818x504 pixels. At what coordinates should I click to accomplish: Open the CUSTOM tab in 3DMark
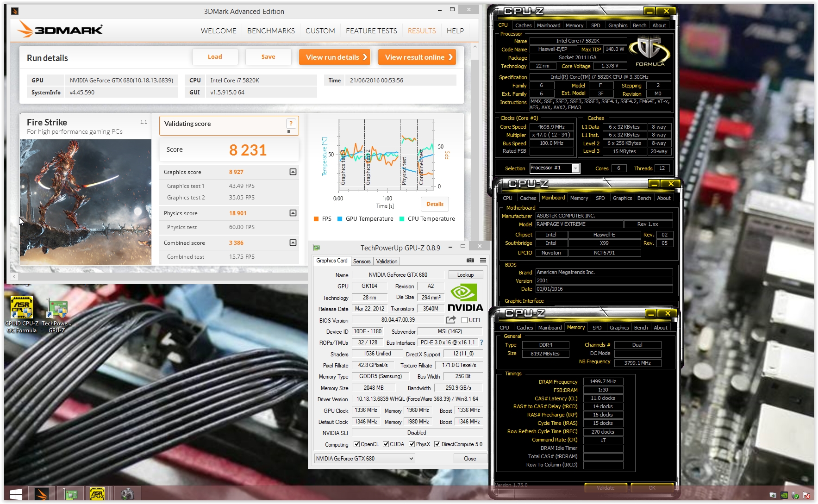[x=320, y=31]
